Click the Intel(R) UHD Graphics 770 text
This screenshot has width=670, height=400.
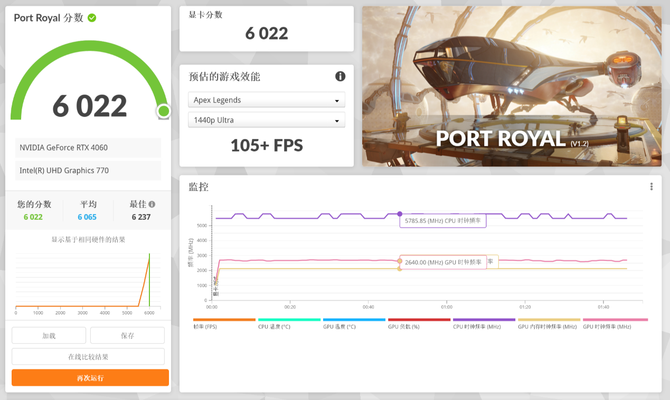pyautogui.click(x=64, y=171)
